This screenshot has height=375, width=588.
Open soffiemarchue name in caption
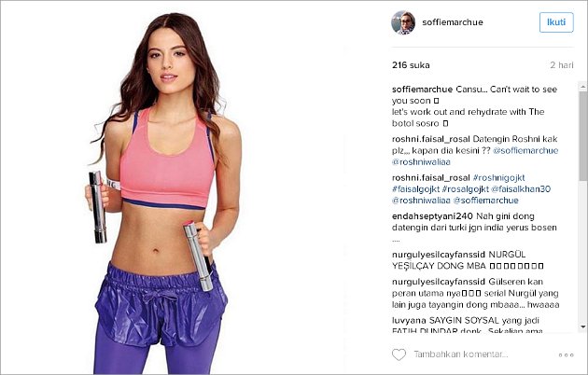coord(422,90)
